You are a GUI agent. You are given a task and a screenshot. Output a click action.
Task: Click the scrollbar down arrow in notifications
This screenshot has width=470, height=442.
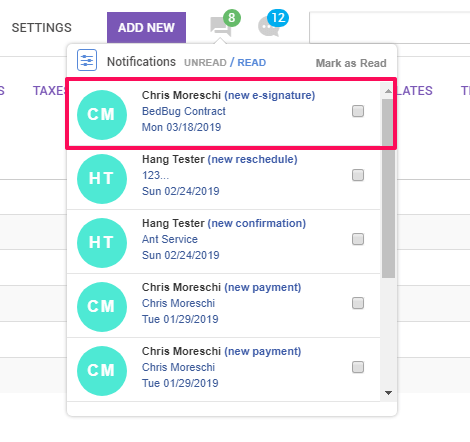[388, 393]
